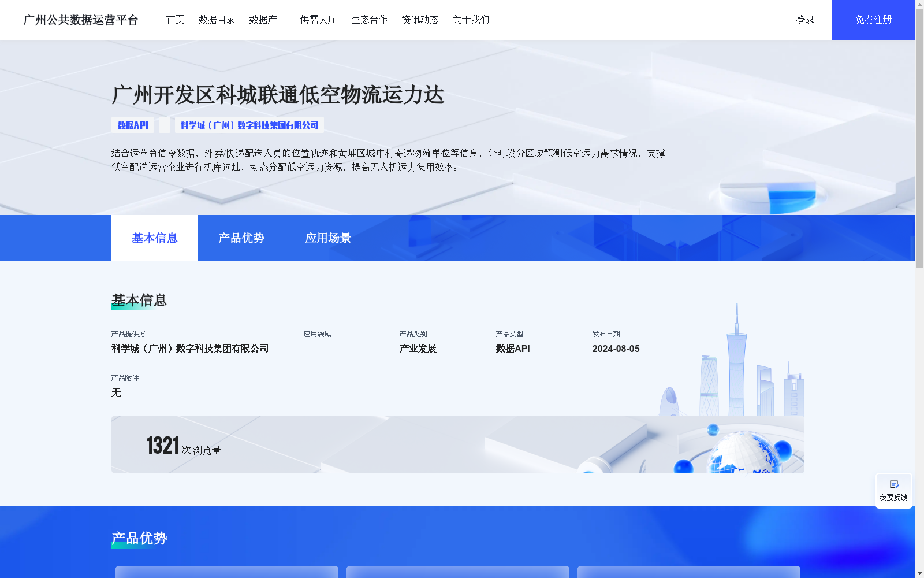
Task: Open the 资讯动态 menu item
Action: [420, 20]
